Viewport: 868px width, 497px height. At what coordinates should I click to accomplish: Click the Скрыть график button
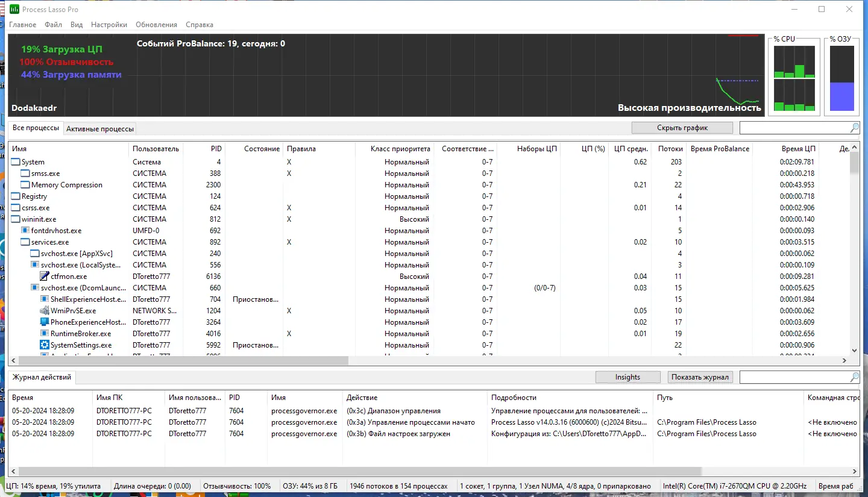coord(682,127)
